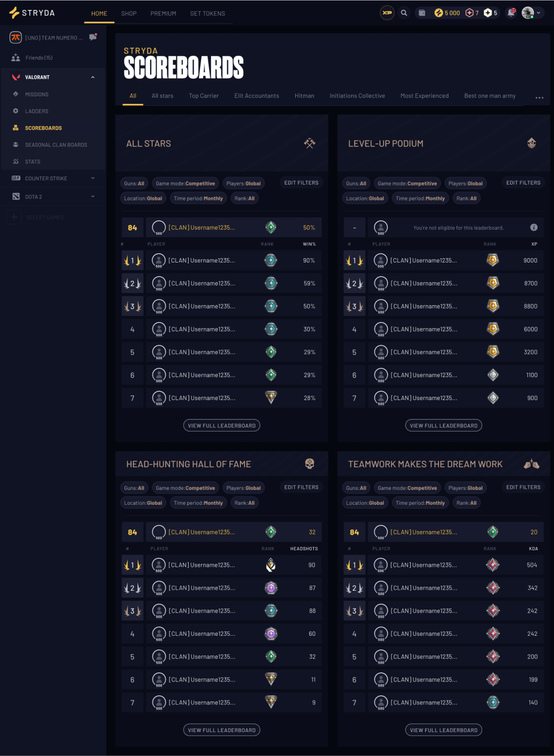Edit filters on Head-Hunting Hall of Fame
The image size is (554, 756).
coord(301,487)
